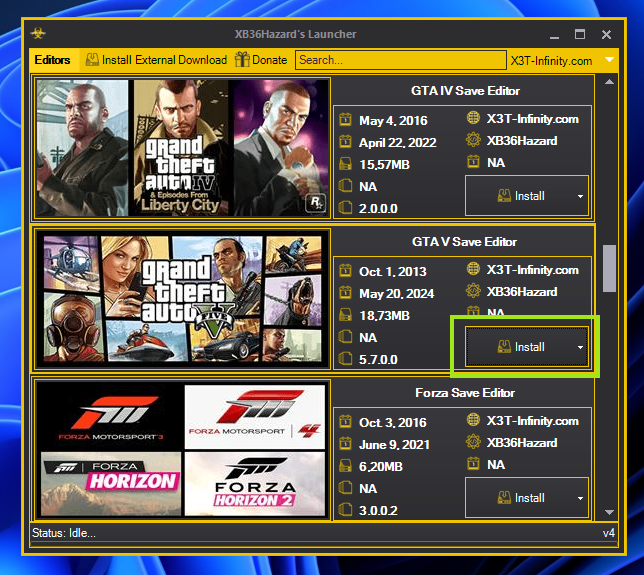Click file size icon beside 6,20MB

(345, 466)
